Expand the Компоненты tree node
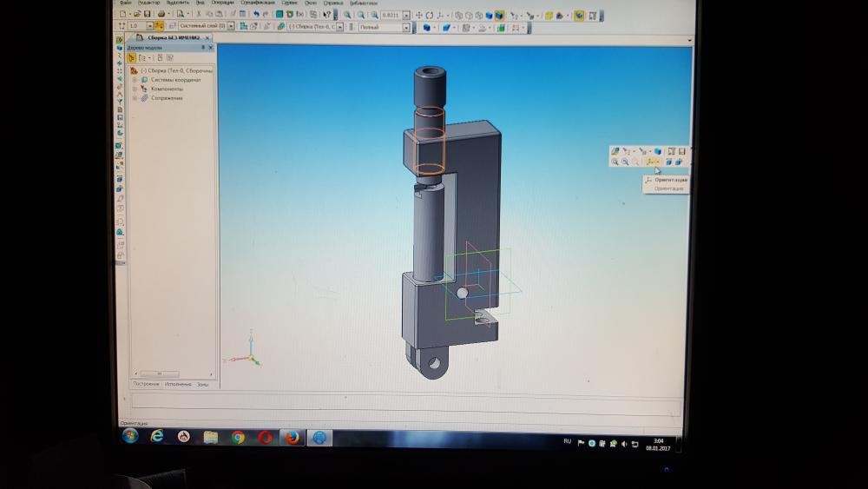The width and height of the screenshot is (868, 489). (x=135, y=89)
